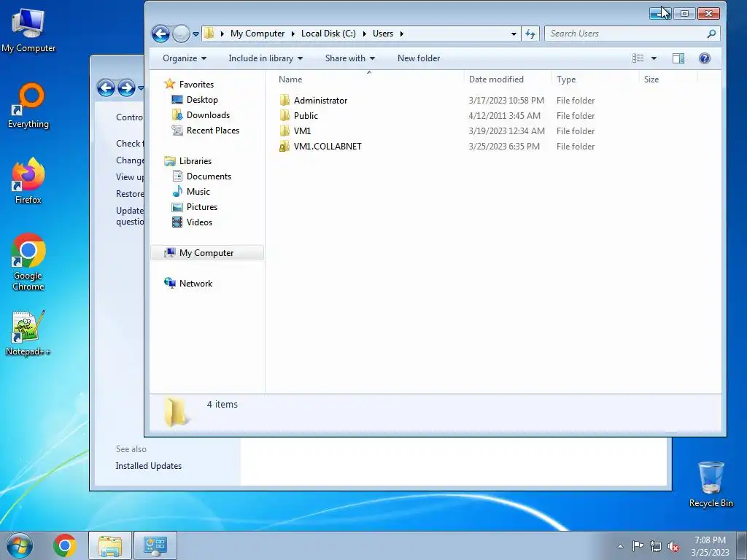Open the Pictures library
The image size is (747, 560).
point(202,206)
